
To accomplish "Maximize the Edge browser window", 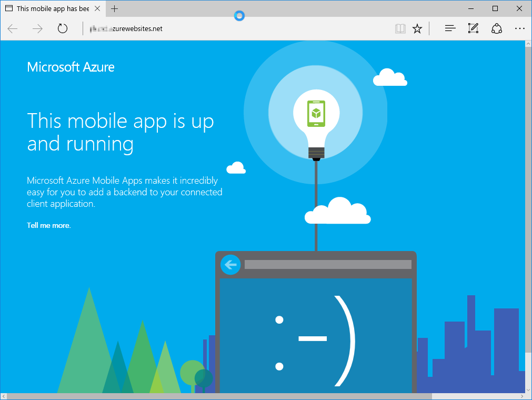I will (495, 8).
